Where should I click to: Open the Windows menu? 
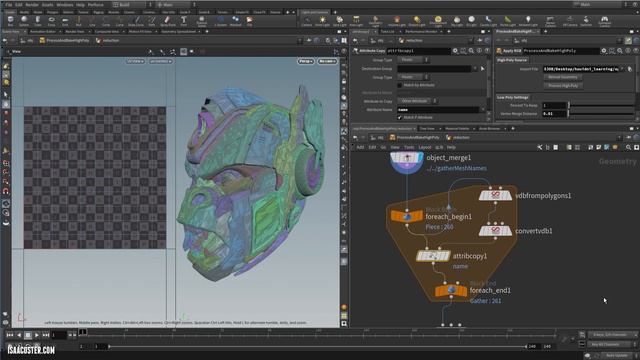pos(65,4)
